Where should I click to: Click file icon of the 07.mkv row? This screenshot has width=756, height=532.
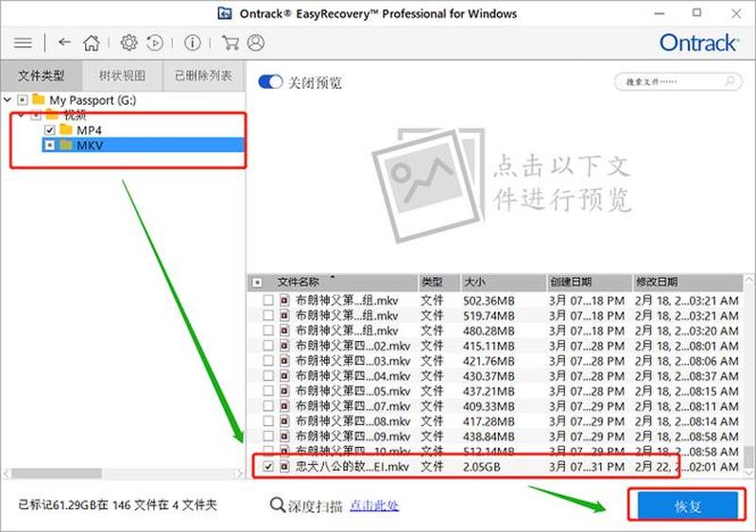tap(284, 406)
